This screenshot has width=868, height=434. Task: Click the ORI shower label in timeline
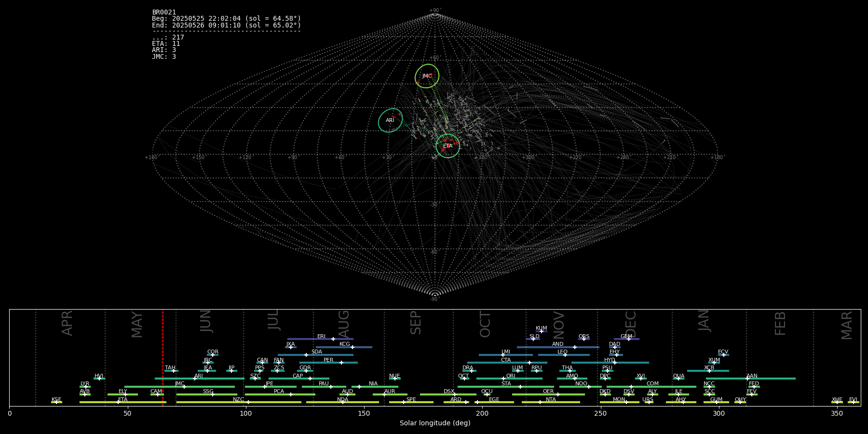pos(511,376)
